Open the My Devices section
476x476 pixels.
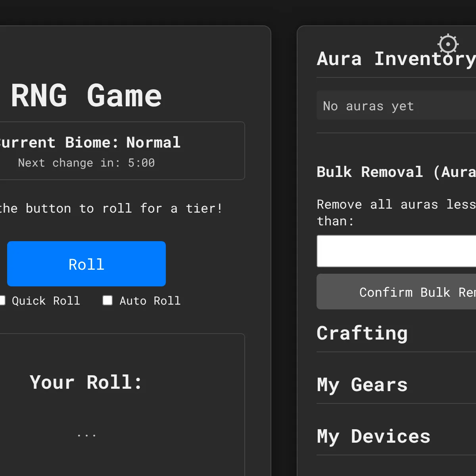374,436
